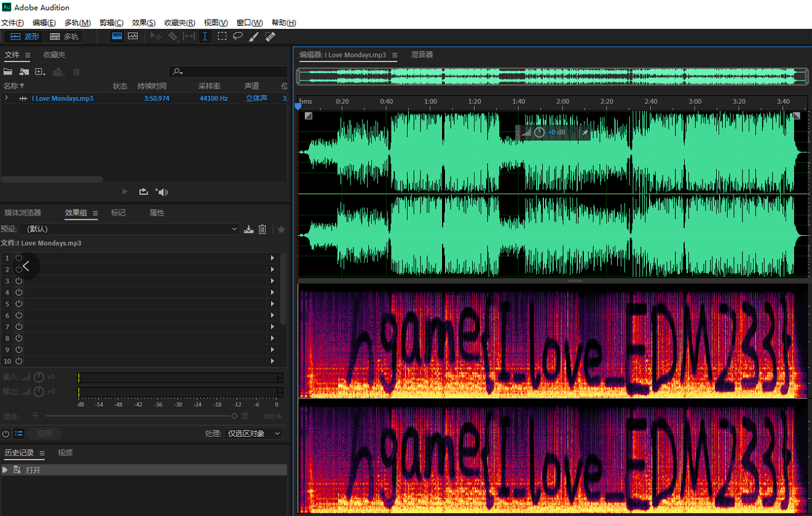This screenshot has width=812, height=516.
Task: Toggle power for effect slot 8
Action: pos(19,338)
